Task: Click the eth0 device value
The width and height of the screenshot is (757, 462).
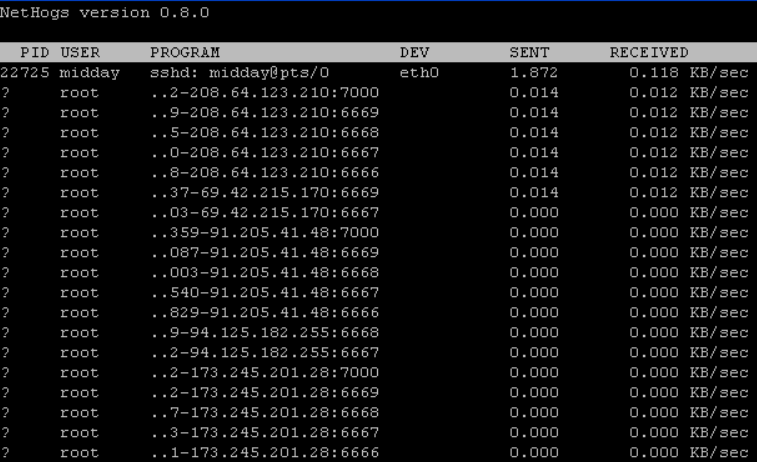Action: [419, 72]
